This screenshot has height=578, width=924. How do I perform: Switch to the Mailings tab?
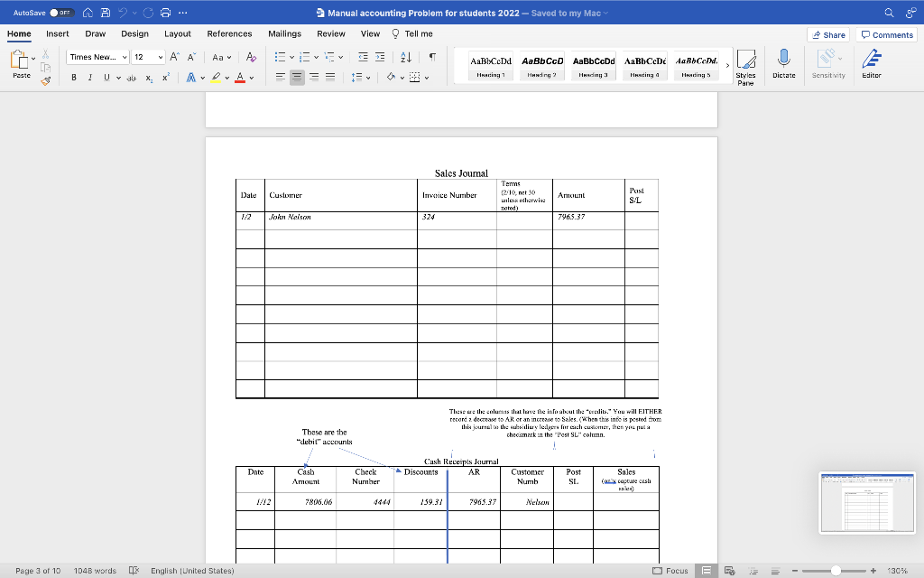(x=284, y=33)
